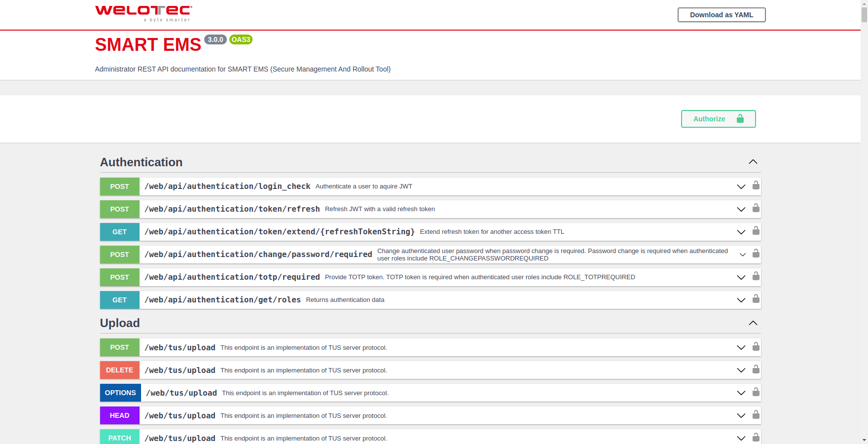
Task: Click POST badge for change/password/required
Action: click(119, 255)
